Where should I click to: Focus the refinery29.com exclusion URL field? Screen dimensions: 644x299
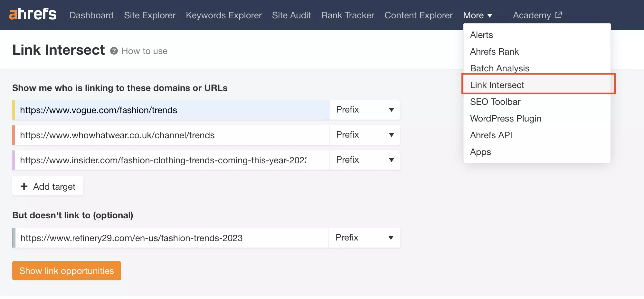click(x=172, y=238)
